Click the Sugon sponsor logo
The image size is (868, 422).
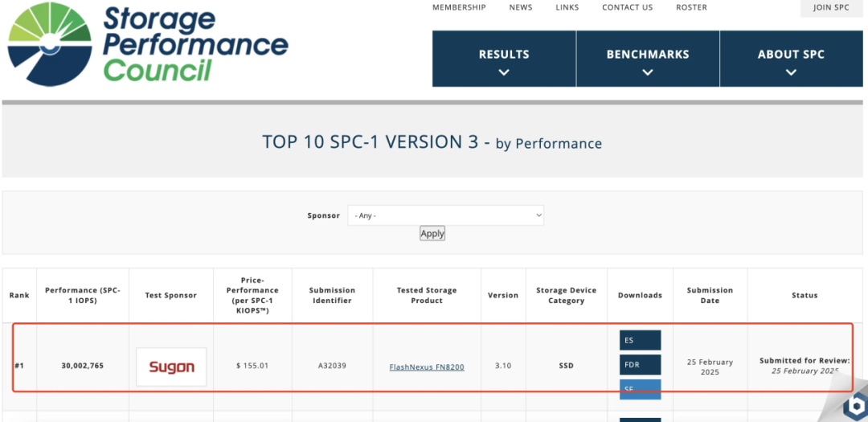tap(171, 367)
